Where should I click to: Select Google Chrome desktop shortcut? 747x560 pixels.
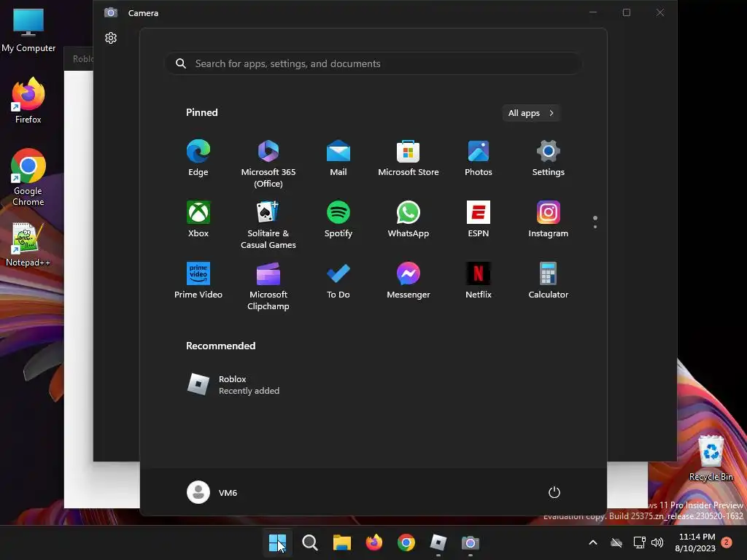28,177
